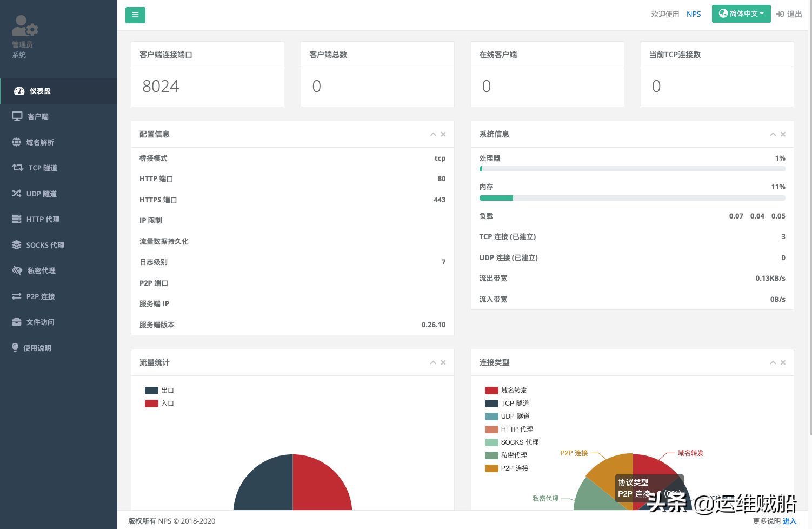The width and height of the screenshot is (812, 529).
Task: Close the 流量统计 panel
Action: 443,362
